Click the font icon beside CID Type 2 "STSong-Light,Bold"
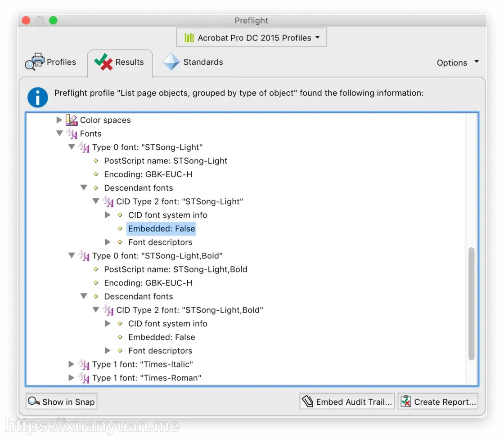Screen dimensions: 504x438 [x=108, y=310]
